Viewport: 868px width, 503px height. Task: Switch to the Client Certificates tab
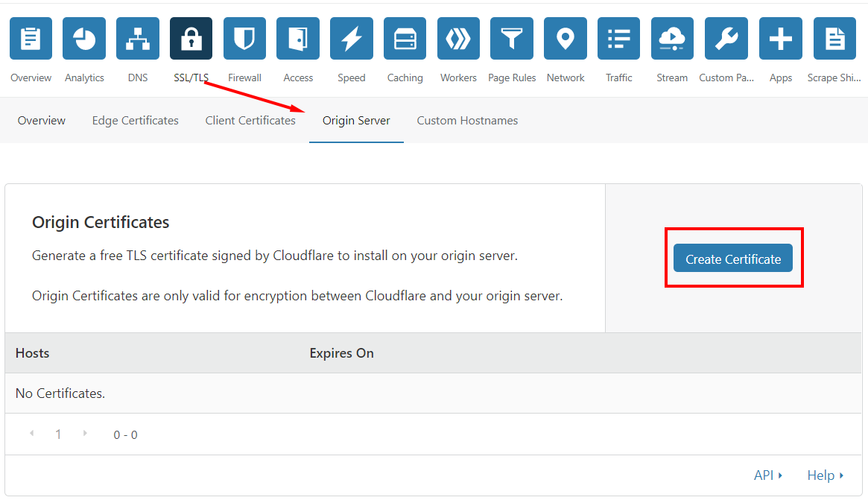250,120
